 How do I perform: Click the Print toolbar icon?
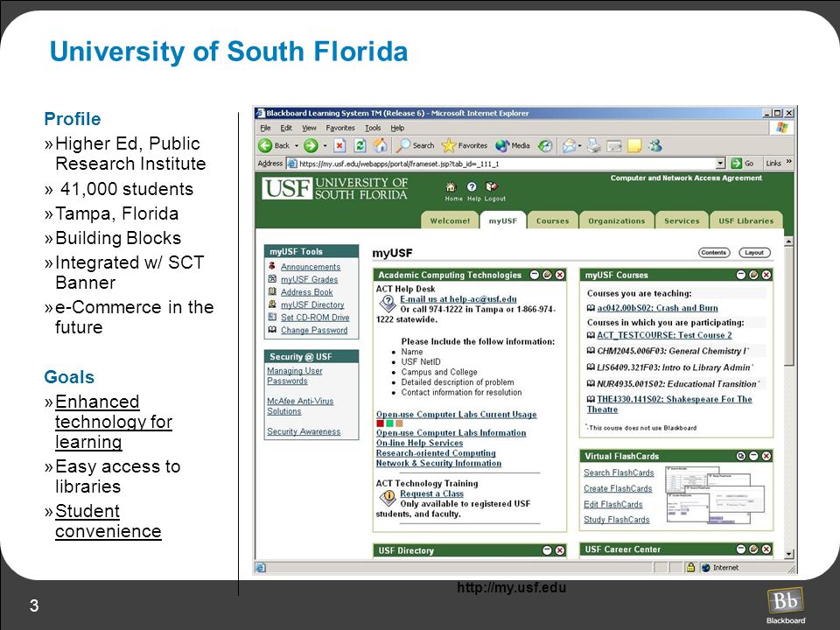593,146
